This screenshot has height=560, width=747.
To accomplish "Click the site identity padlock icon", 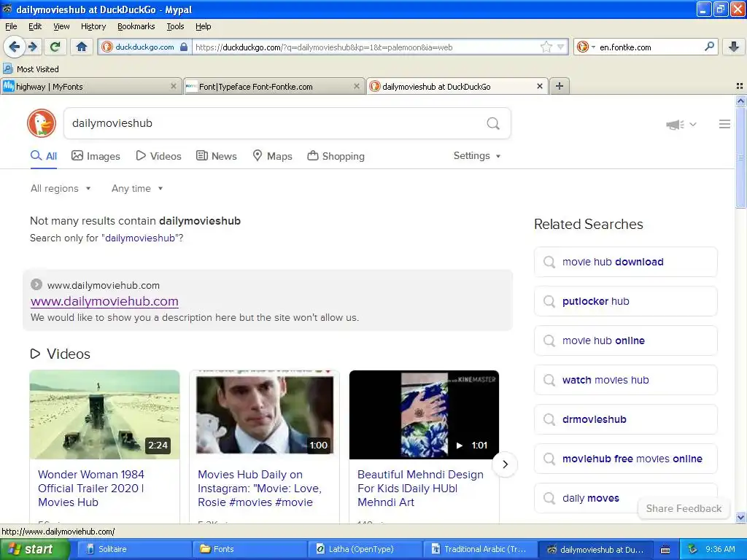I will point(184,47).
